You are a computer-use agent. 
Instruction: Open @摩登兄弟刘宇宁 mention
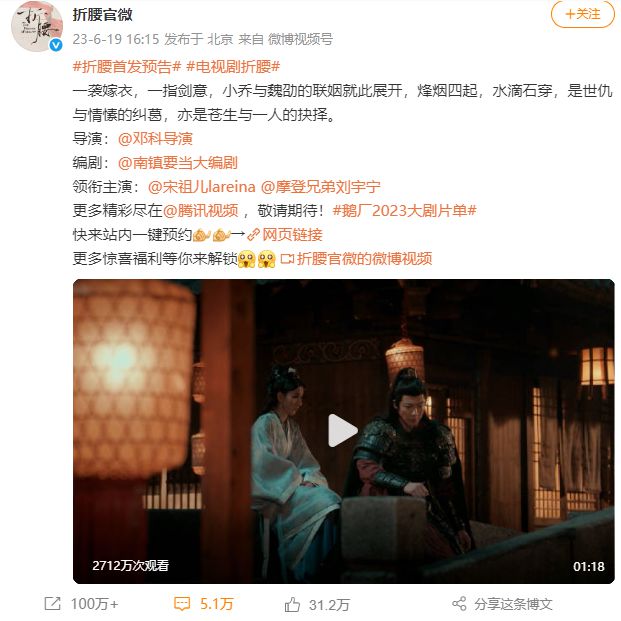(320, 187)
